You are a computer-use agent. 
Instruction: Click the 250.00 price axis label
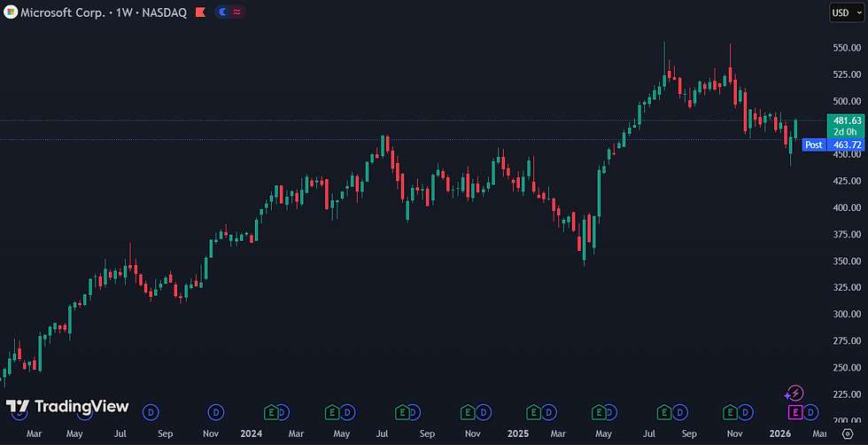(847, 367)
